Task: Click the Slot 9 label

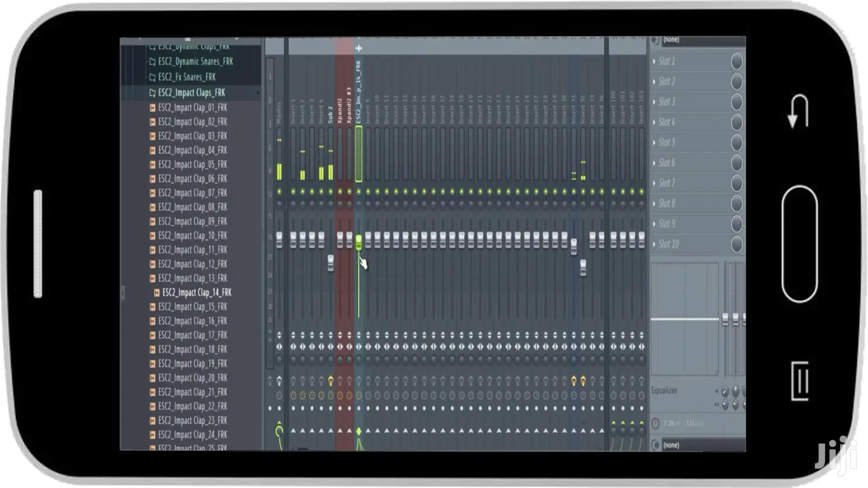Action: tap(667, 224)
